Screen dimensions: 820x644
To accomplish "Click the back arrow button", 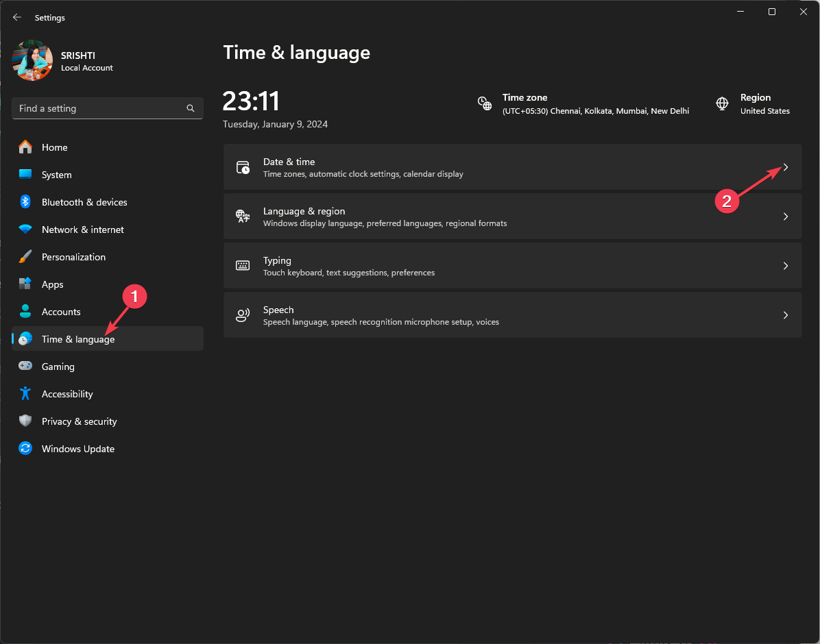I will [16, 17].
